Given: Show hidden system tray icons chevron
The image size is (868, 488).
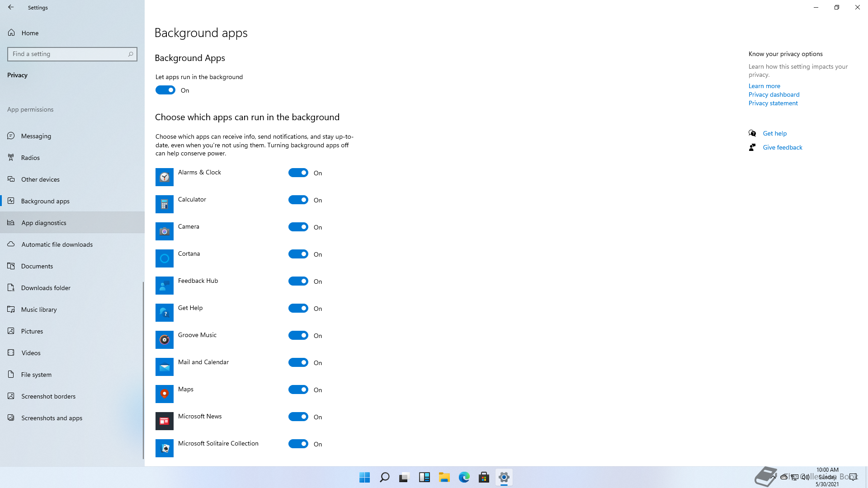Looking at the screenshot, I should coord(774,477).
